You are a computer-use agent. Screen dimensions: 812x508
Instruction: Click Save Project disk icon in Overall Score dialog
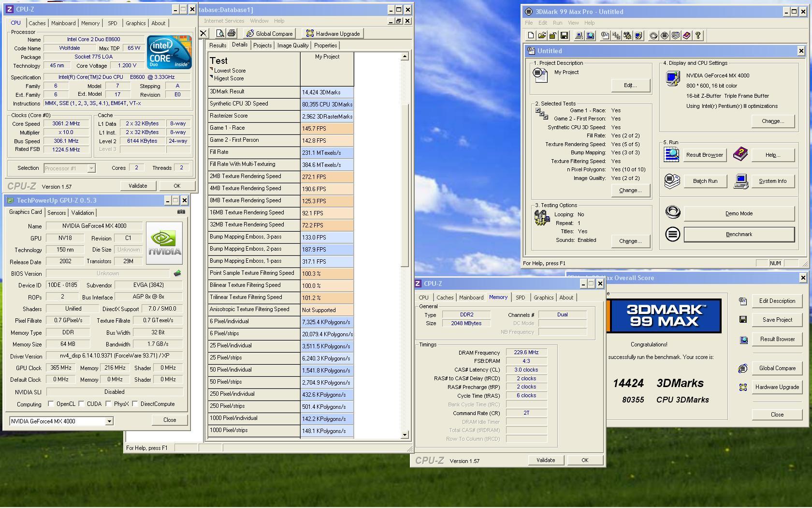click(743, 319)
